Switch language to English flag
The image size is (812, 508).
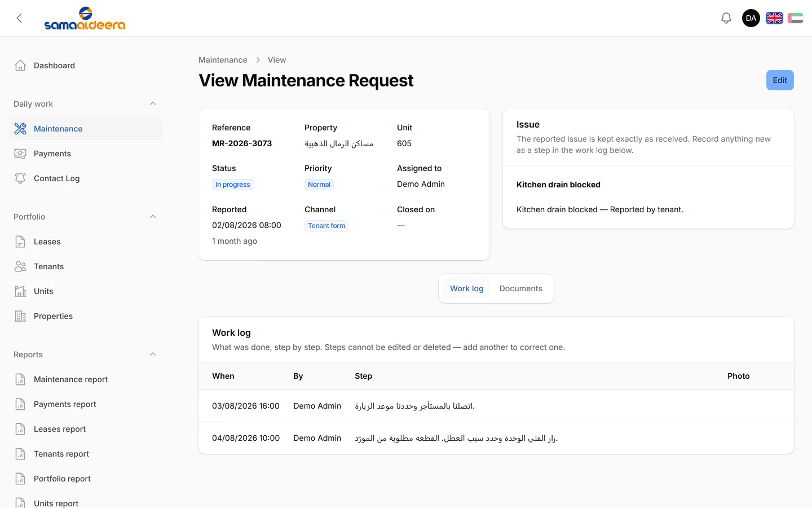click(774, 18)
